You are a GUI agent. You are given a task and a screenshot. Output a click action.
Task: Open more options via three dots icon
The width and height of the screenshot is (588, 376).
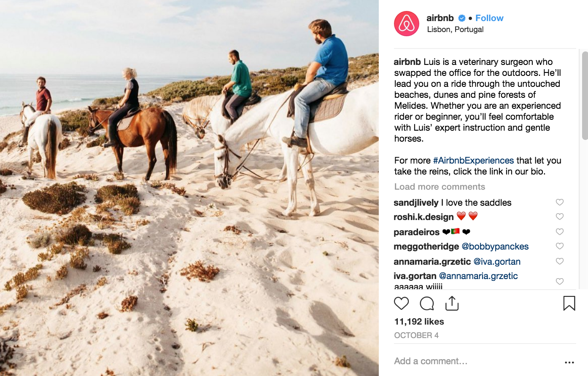pyautogui.click(x=569, y=362)
